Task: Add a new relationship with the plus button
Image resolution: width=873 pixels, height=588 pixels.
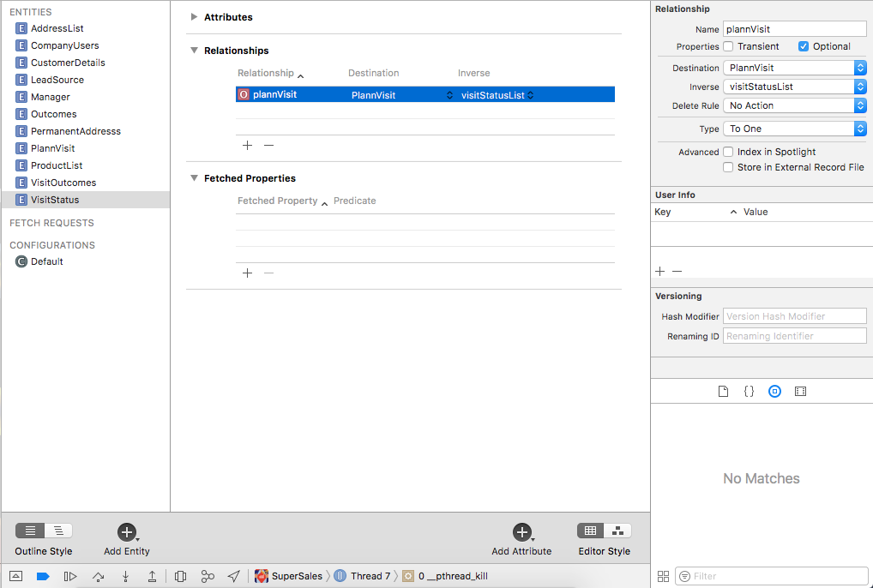Action: coord(247,145)
